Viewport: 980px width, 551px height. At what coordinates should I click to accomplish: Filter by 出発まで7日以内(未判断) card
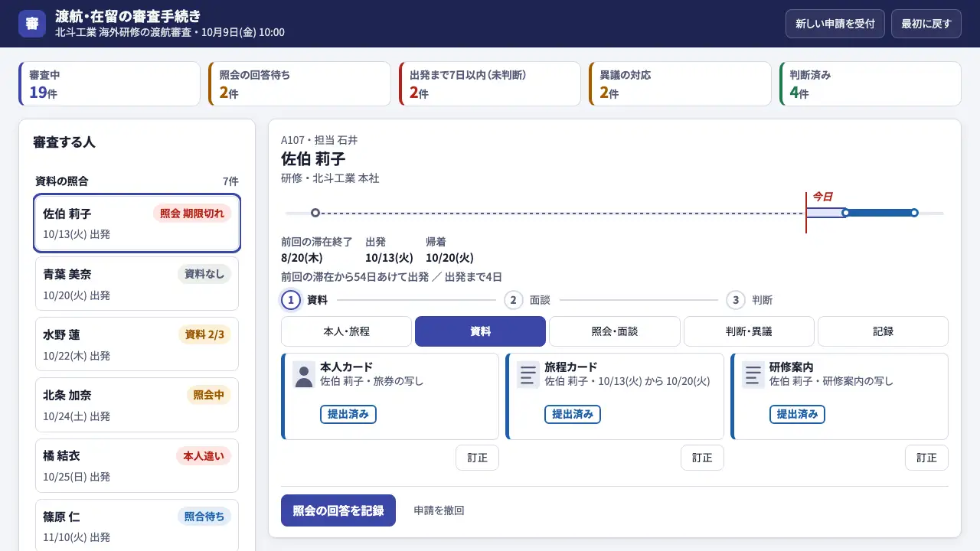(490, 84)
